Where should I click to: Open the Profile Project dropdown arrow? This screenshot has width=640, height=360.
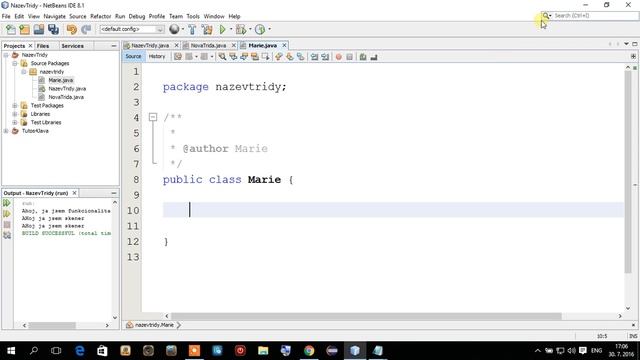(x=269, y=29)
